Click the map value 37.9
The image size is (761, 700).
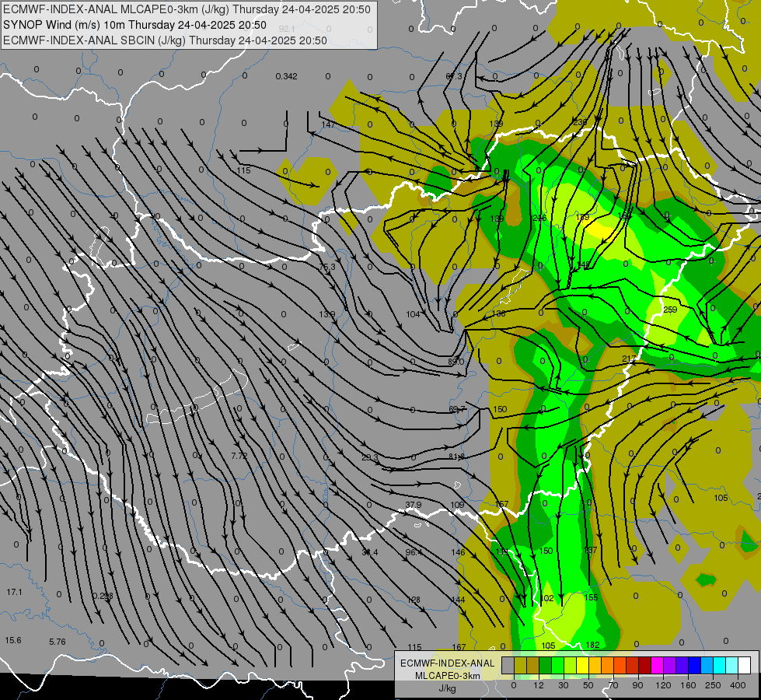coord(413,505)
